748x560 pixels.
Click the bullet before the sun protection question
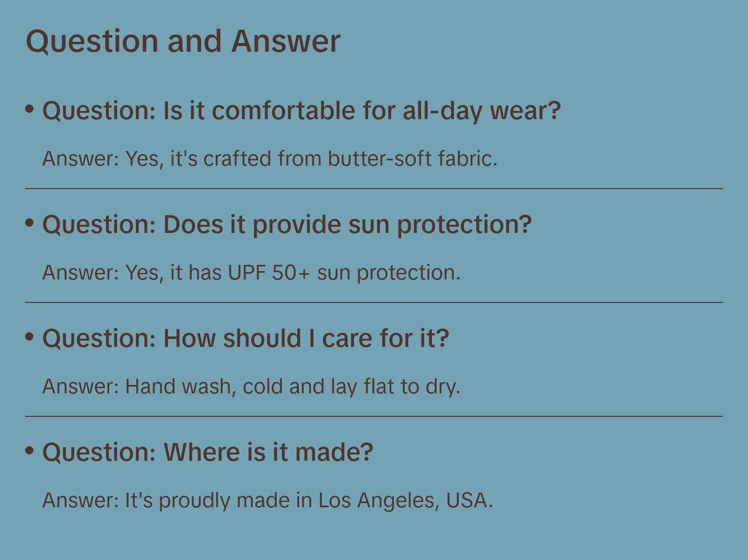[x=30, y=223]
